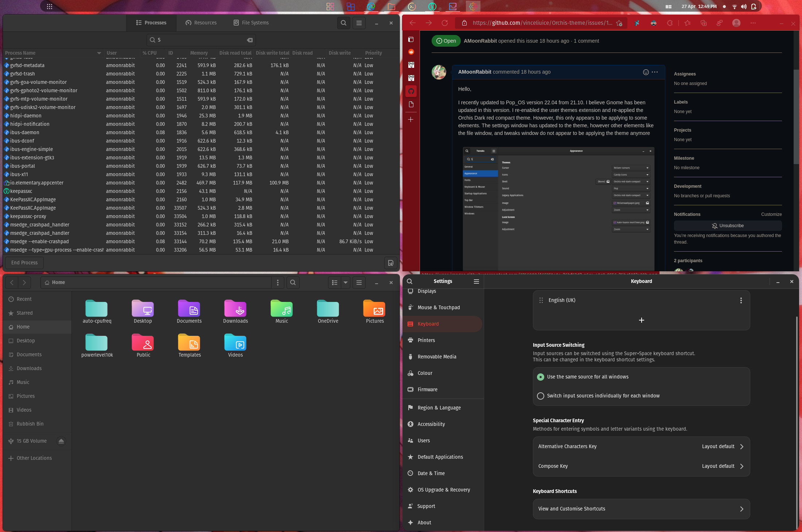Click the volume indicator in top bar

tap(744, 7)
